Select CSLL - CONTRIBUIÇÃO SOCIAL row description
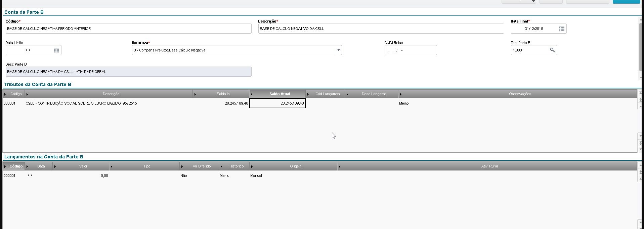 [81, 103]
